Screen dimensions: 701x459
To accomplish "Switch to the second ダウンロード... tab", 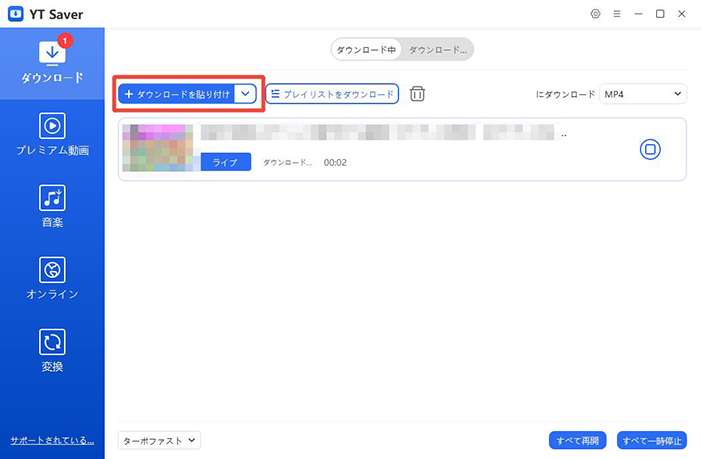I will [438, 50].
